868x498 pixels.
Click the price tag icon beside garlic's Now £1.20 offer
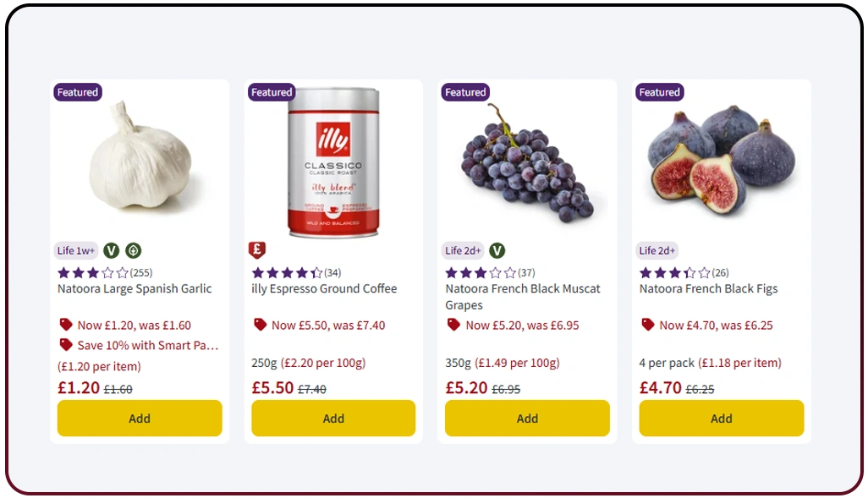69,325
